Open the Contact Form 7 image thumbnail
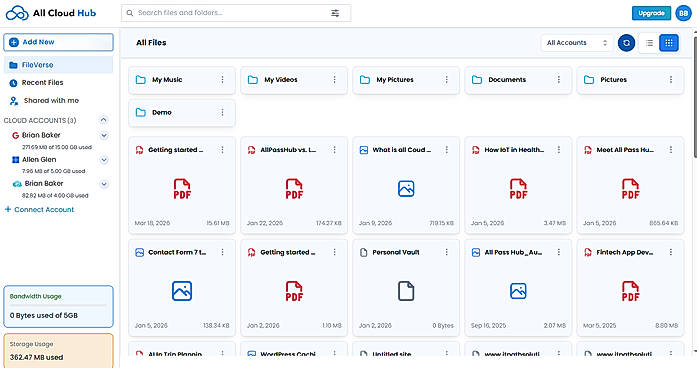Image resolution: width=697 pixels, height=368 pixels. tap(182, 291)
